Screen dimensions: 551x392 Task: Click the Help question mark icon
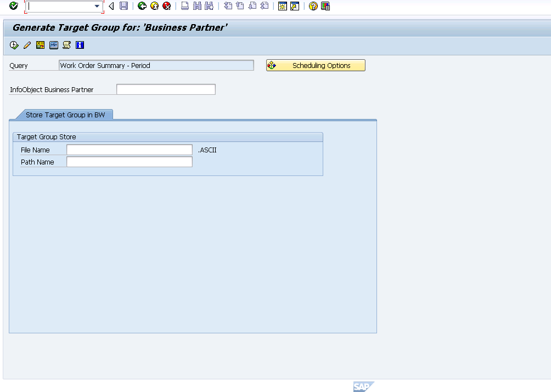313,6
